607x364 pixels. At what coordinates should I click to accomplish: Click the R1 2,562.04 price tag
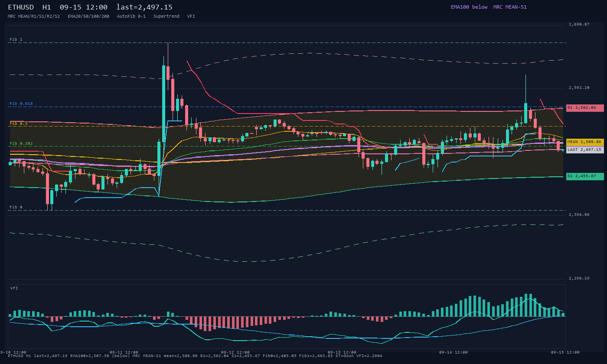pyautogui.click(x=585, y=108)
